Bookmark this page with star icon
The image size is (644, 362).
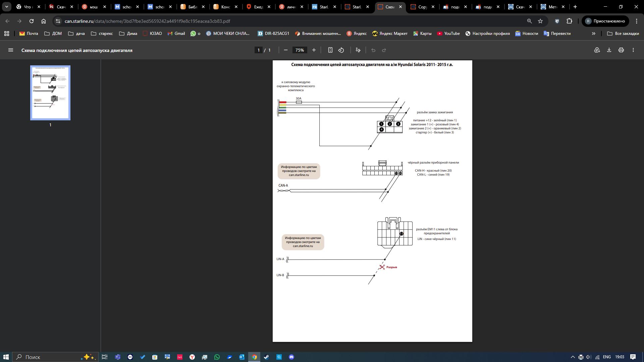tap(540, 21)
